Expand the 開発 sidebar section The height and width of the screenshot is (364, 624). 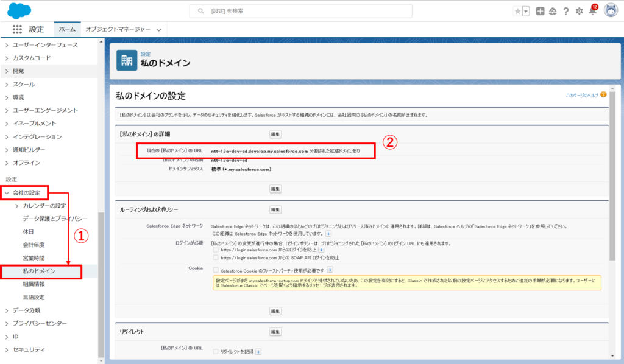coord(7,71)
